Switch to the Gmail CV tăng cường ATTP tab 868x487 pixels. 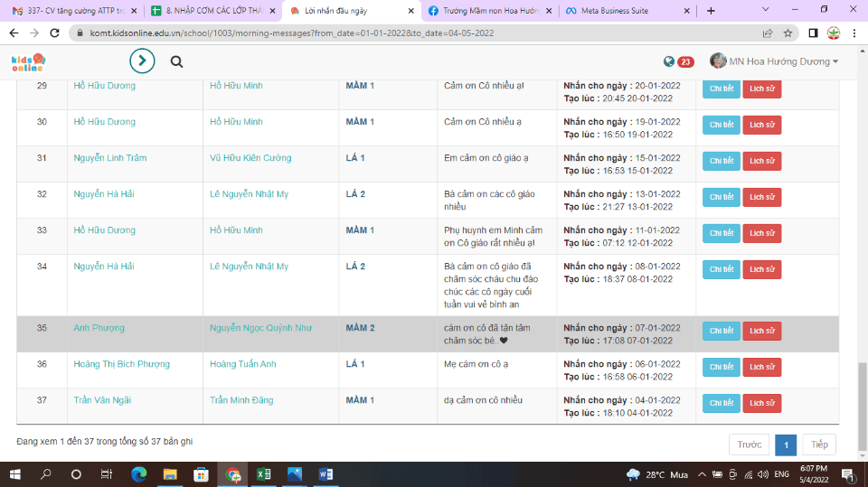click(72, 11)
